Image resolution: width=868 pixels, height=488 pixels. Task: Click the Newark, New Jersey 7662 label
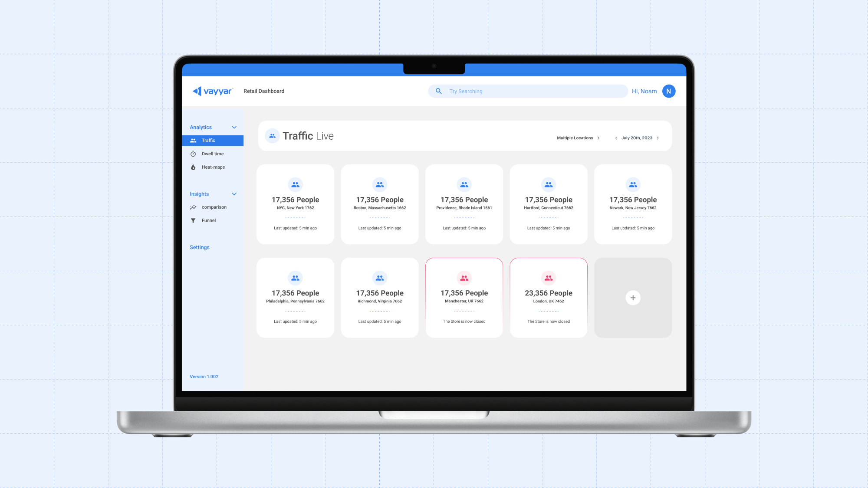pyautogui.click(x=633, y=208)
